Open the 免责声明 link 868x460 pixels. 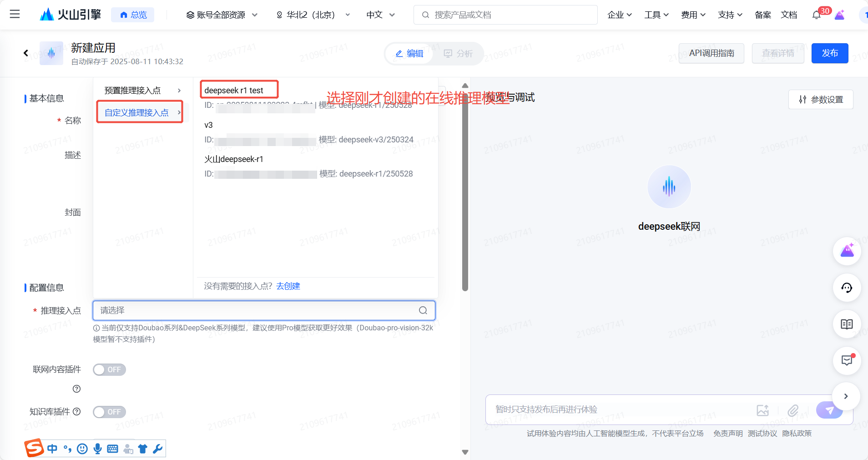pos(728,433)
